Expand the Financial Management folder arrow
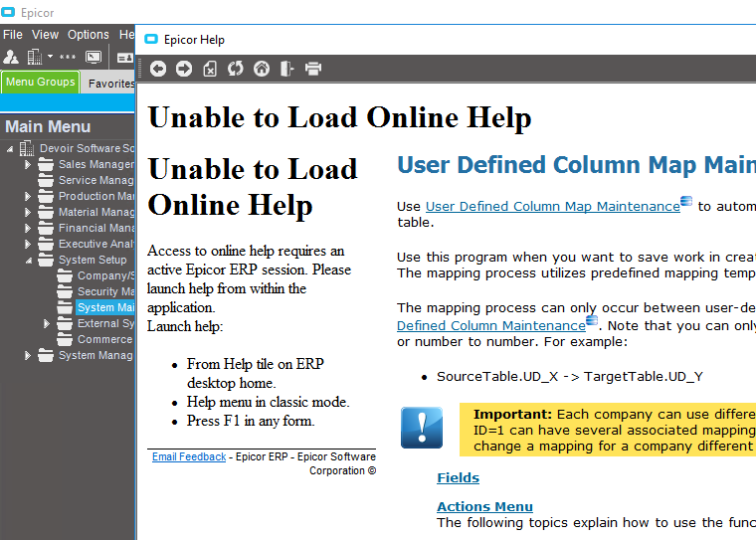The width and height of the screenshot is (756, 540). point(28,228)
